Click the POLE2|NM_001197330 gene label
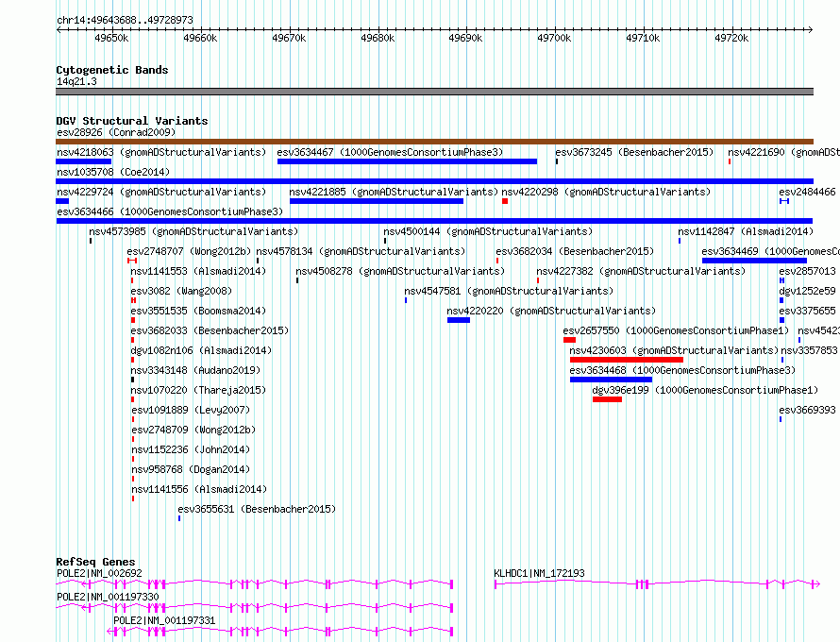 click(x=108, y=597)
